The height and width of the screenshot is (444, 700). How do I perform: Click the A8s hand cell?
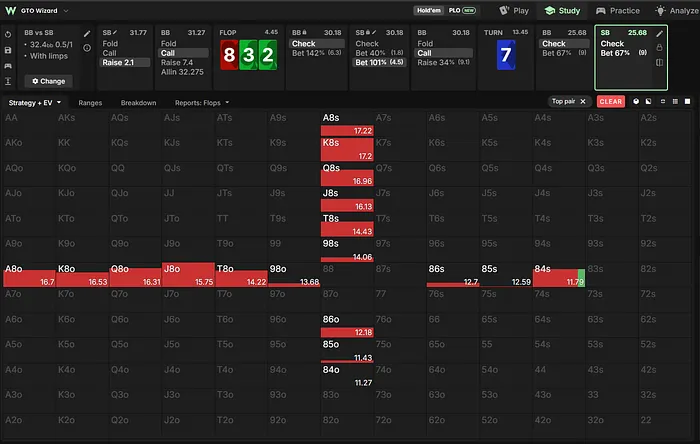tap(347, 124)
